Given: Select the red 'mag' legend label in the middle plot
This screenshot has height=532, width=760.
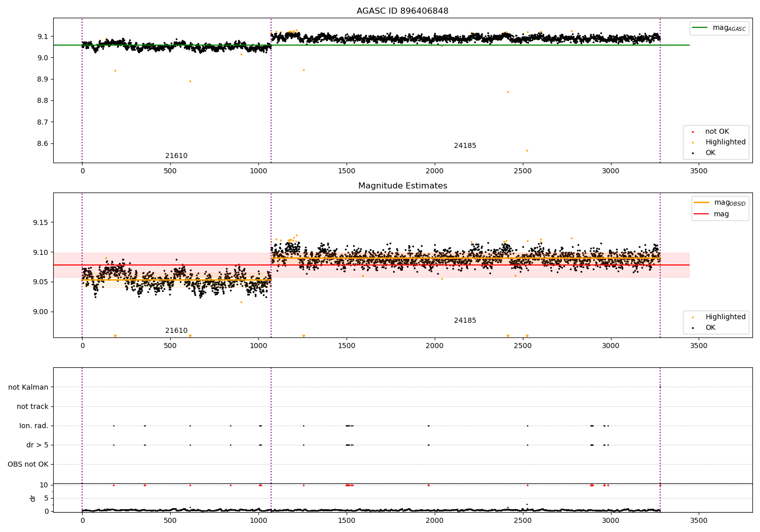Looking at the screenshot, I should (x=721, y=214).
